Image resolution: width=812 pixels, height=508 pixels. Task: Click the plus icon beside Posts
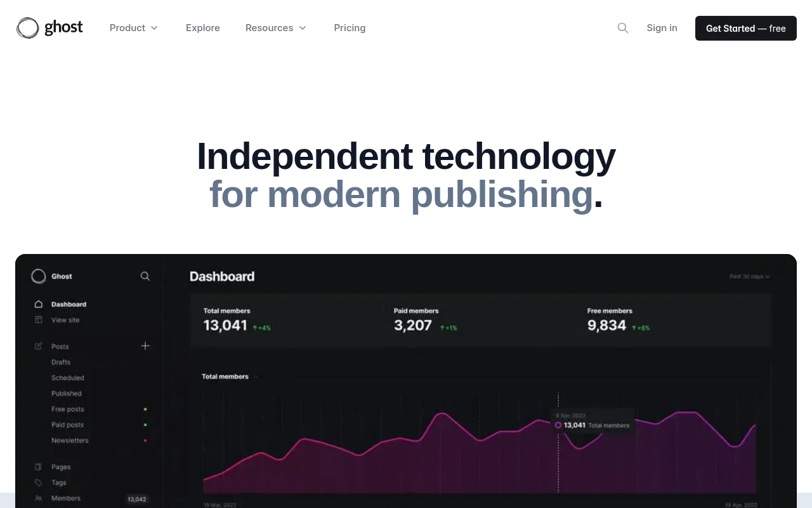pos(145,346)
